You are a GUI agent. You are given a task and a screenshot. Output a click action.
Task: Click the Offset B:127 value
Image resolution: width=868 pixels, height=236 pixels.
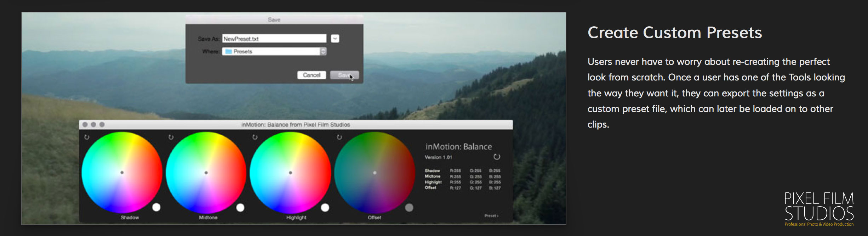(495, 188)
